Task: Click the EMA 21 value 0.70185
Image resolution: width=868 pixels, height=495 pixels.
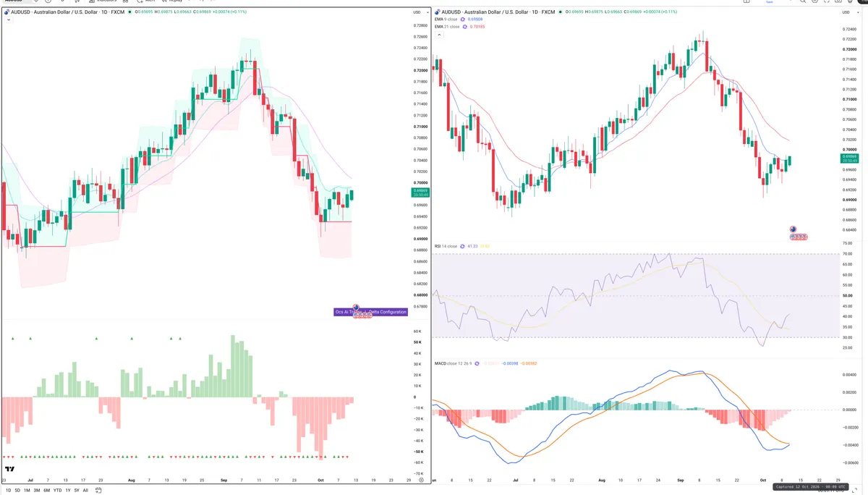Action: click(477, 27)
